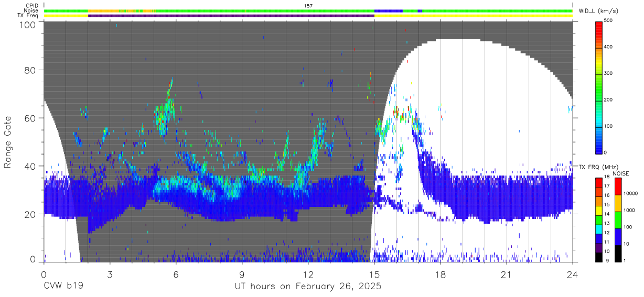Click the "WID⊥ (km/s)" color bar title
The width and height of the screenshot is (644, 297).
pyautogui.click(x=598, y=10)
